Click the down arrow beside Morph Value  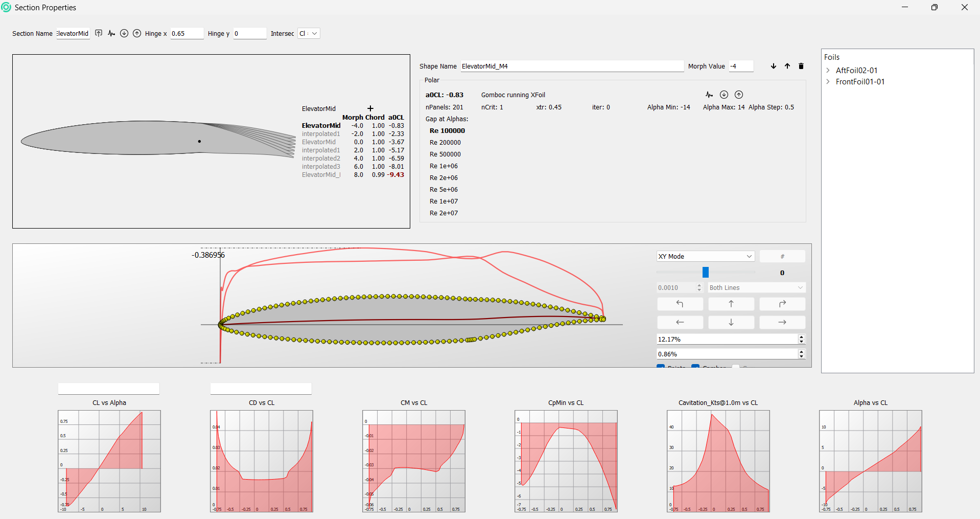pyautogui.click(x=774, y=66)
